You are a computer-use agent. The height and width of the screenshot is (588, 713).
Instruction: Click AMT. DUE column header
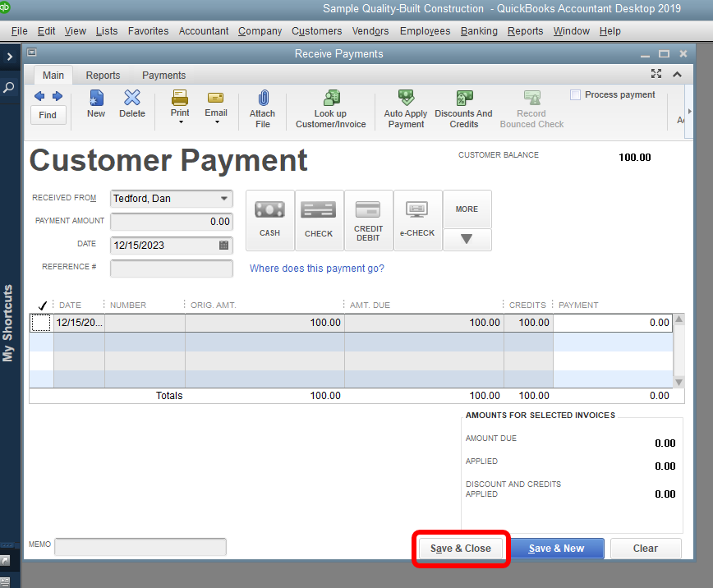pyautogui.click(x=370, y=305)
